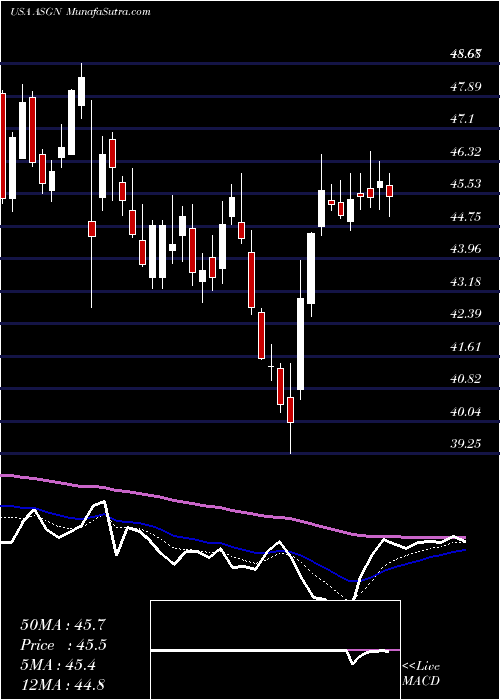
Task: Click the 40.04 price axis label
Action: coord(465,411)
